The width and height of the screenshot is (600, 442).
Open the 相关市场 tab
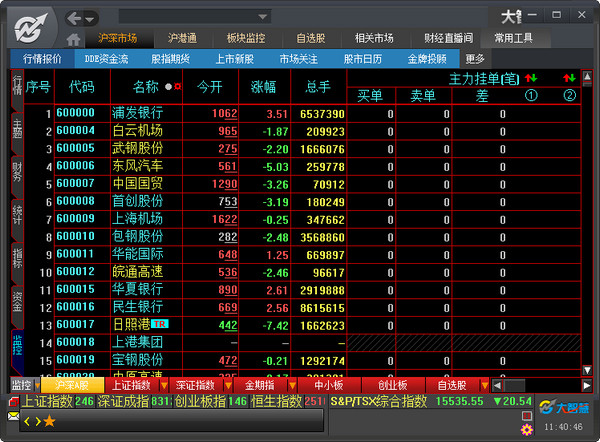(374, 38)
